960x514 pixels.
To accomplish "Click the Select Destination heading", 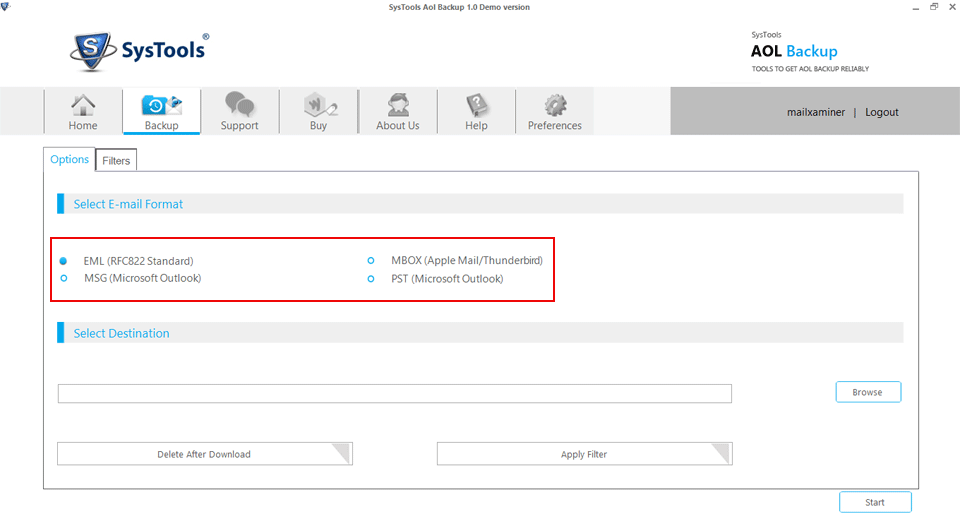I will pyautogui.click(x=121, y=333).
